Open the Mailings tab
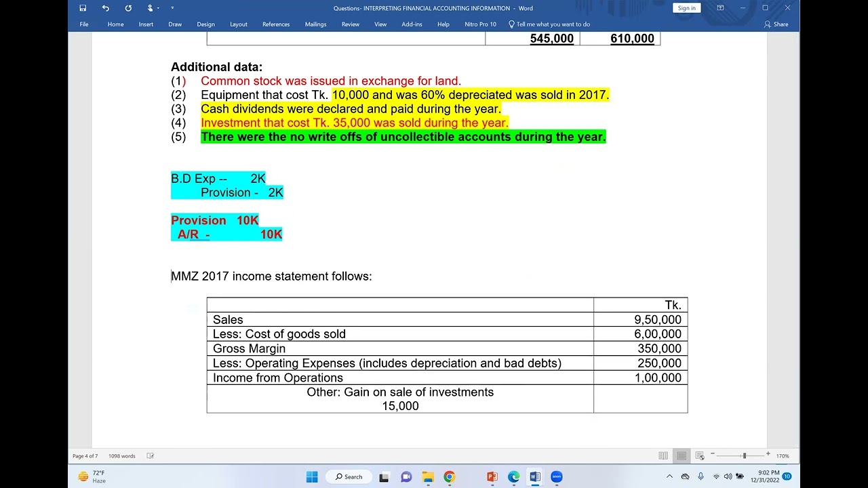 coord(315,24)
